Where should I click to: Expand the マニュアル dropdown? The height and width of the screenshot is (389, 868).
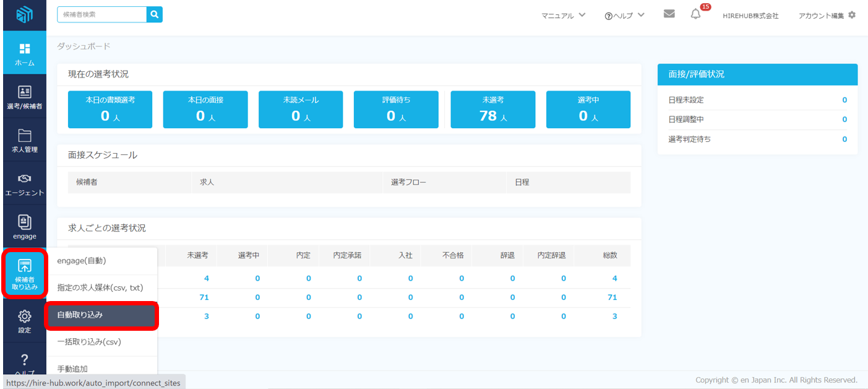563,15
